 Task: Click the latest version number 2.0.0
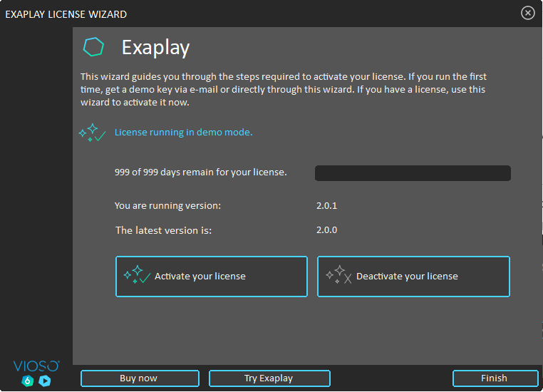[326, 230]
